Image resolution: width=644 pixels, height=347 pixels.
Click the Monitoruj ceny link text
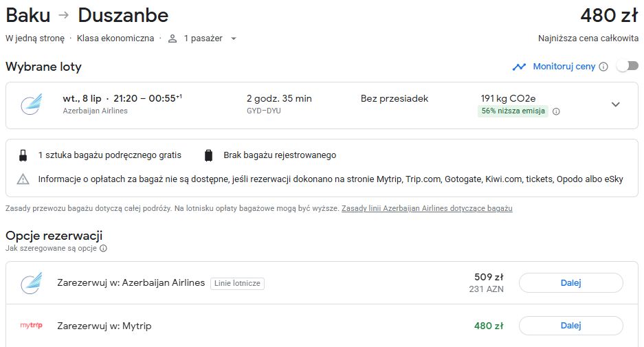(564, 67)
